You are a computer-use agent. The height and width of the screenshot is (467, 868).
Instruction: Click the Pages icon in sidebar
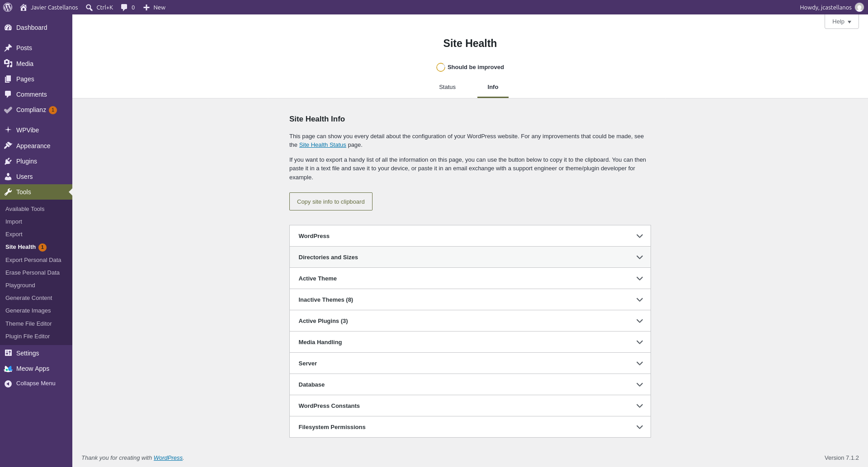point(8,79)
